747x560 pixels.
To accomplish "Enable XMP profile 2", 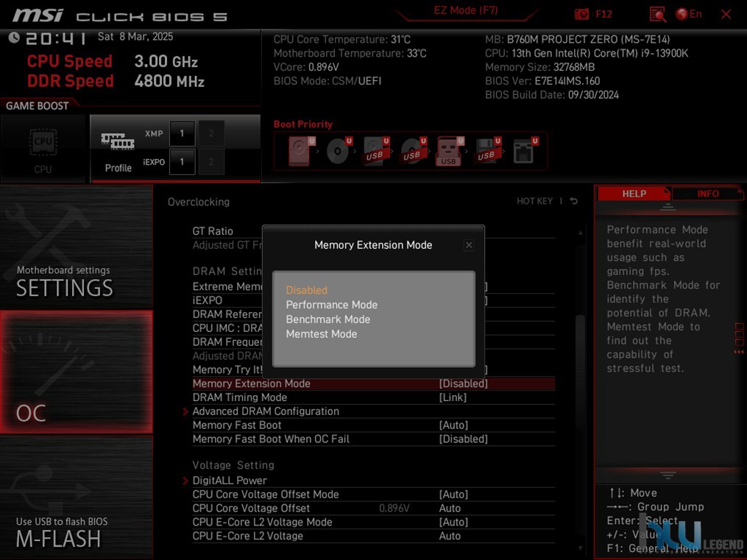I will [211, 133].
